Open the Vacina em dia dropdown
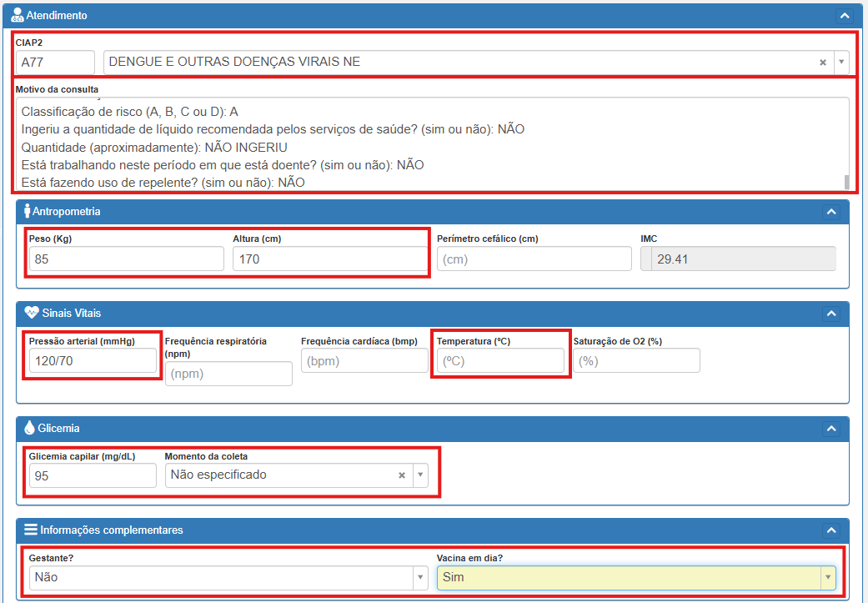The image size is (868, 603). pyautogui.click(x=827, y=577)
